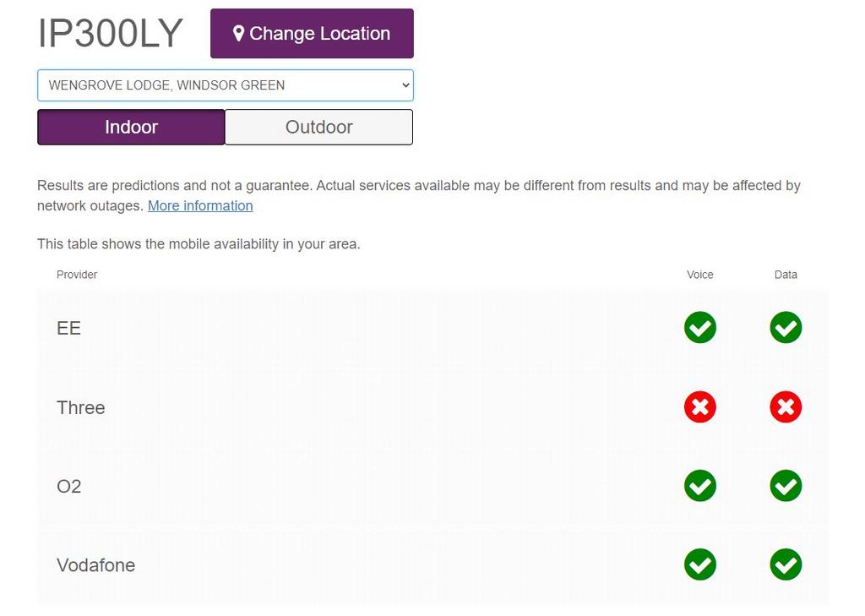Image resolution: width=865 pixels, height=616 pixels.
Task: Click Three data red cross icon
Action: [x=786, y=406]
